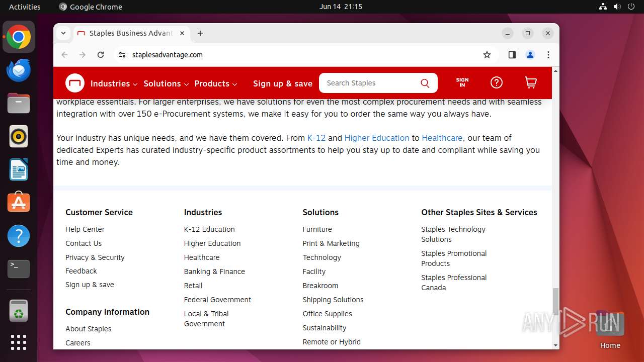The height and width of the screenshot is (362, 644).
Task: Open Shipping Solutions link
Action: coord(333,300)
